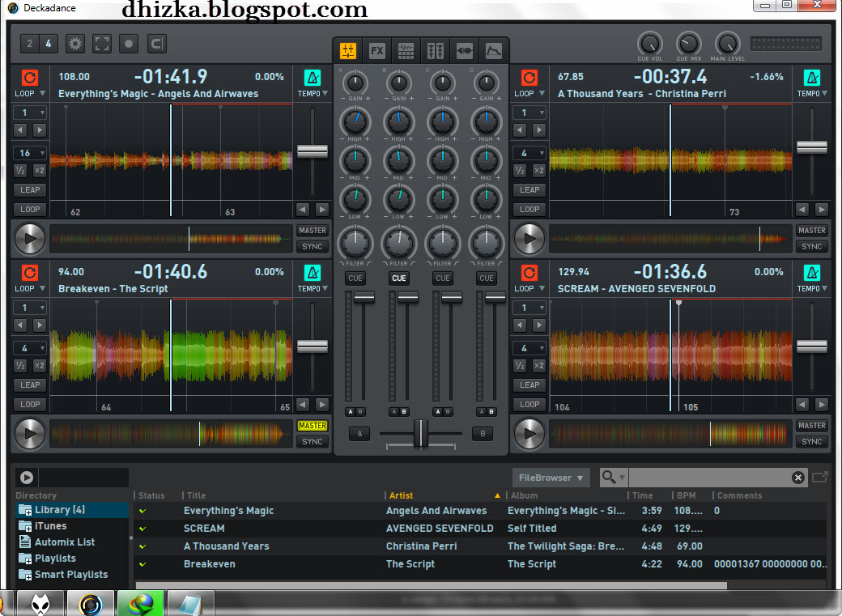Open LOOP dropdown arrow on Everything's Magic deck

pyautogui.click(x=42, y=93)
